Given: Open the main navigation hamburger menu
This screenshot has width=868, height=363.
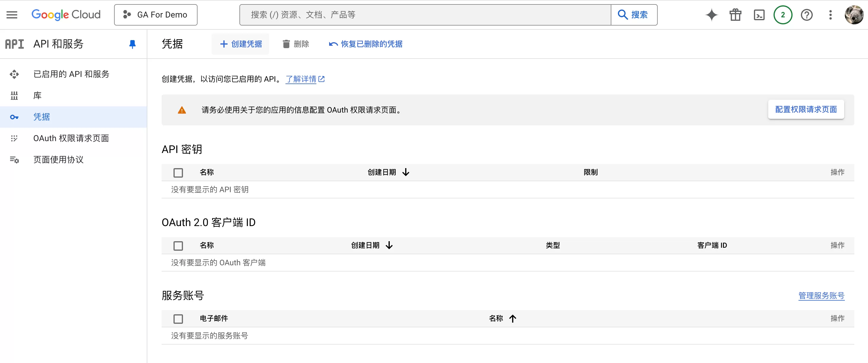Looking at the screenshot, I should [x=12, y=15].
